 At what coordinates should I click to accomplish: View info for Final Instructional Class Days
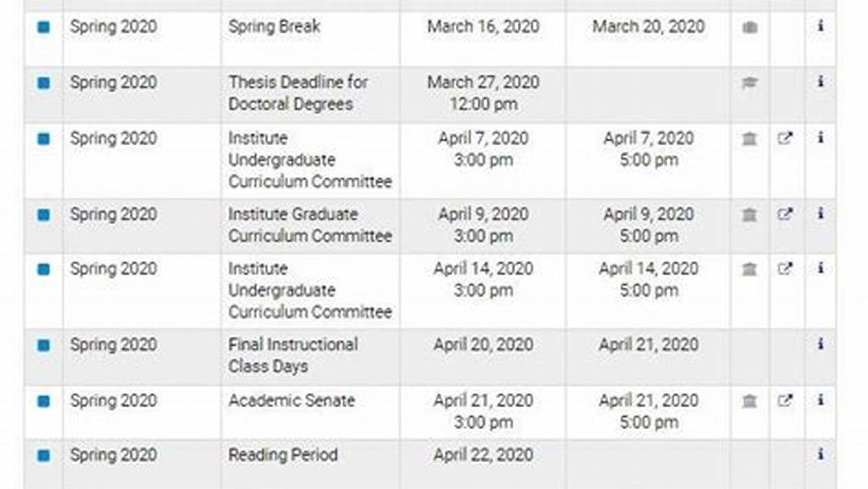click(820, 344)
